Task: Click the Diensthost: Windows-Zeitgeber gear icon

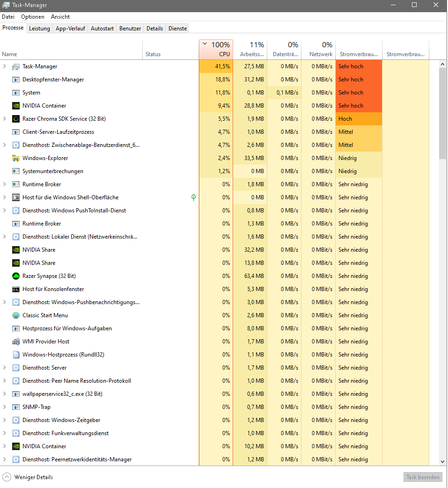Action: [16, 420]
